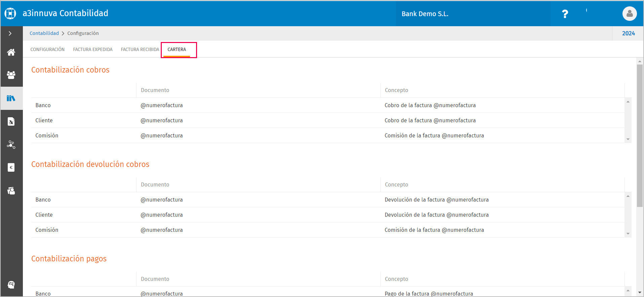Click the page scrollbar down arrow
This screenshot has width=644, height=297.
tap(640, 293)
